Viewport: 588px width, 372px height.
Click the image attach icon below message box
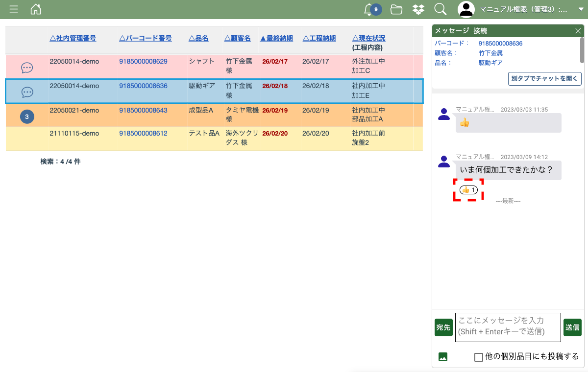point(443,357)
